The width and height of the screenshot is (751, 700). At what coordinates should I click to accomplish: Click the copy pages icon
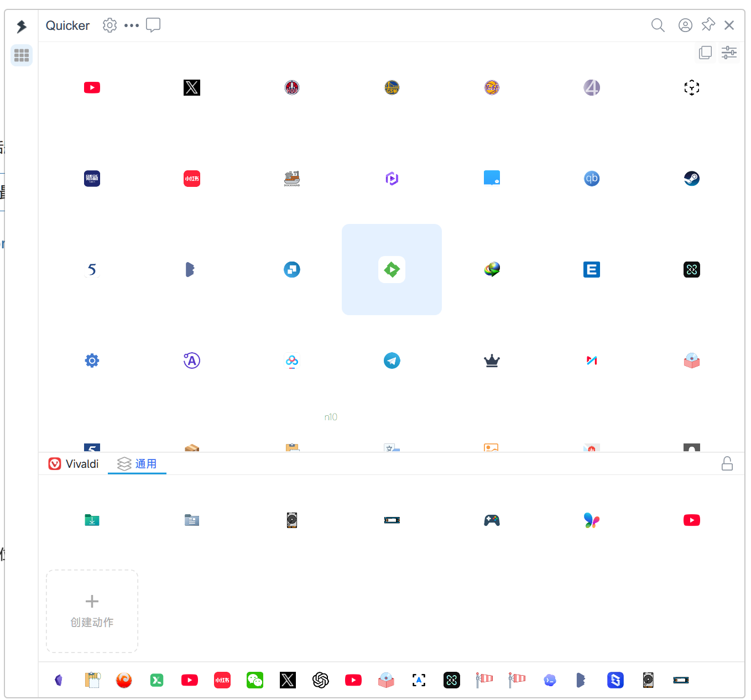pos(705,53)
